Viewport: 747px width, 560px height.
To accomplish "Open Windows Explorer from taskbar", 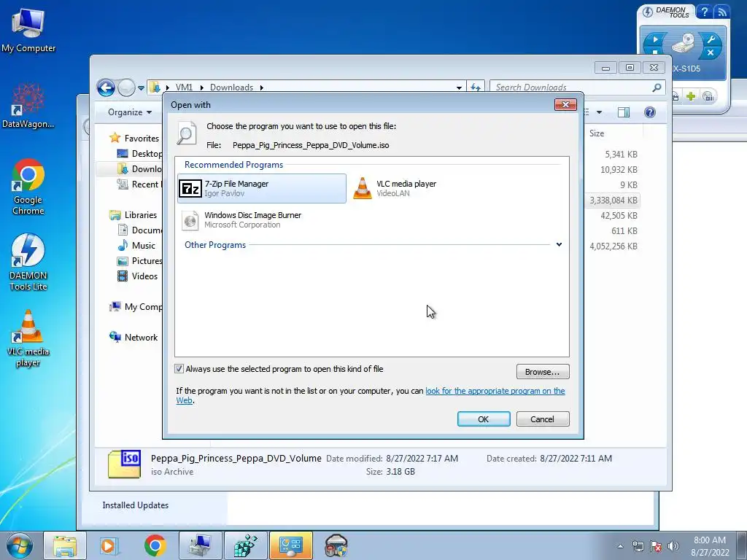I will tap(65, 545).
